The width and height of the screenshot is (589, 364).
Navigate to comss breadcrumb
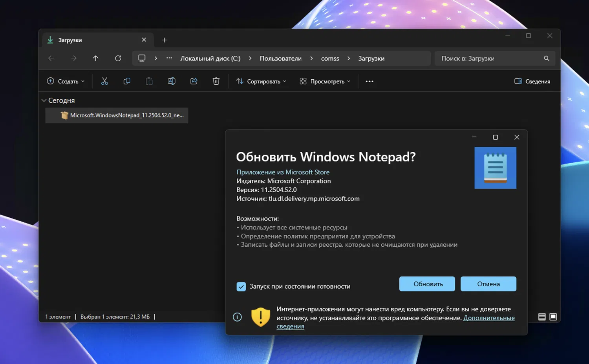point(330,58)
